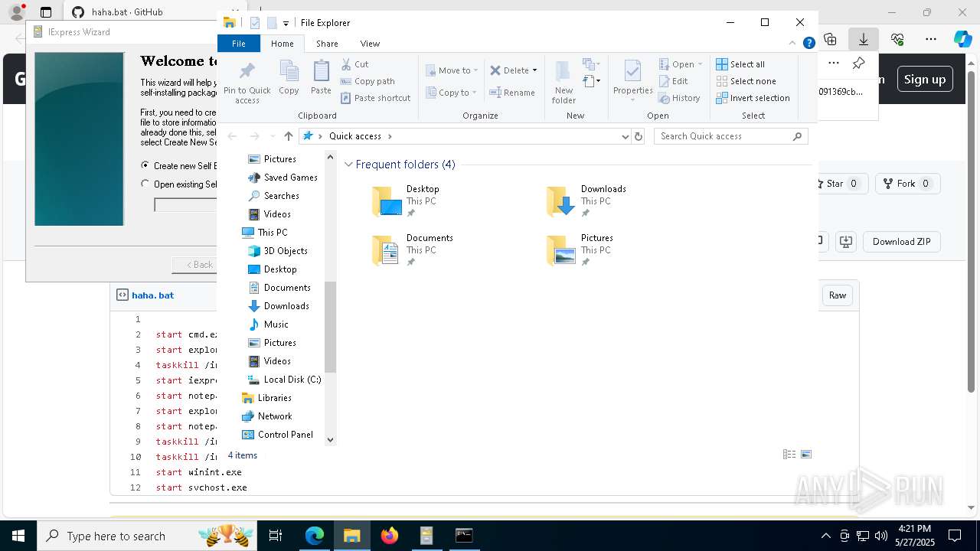Collapse the Frequent folders section
This screenshot has width=980, height=551.
coord(348,165)
